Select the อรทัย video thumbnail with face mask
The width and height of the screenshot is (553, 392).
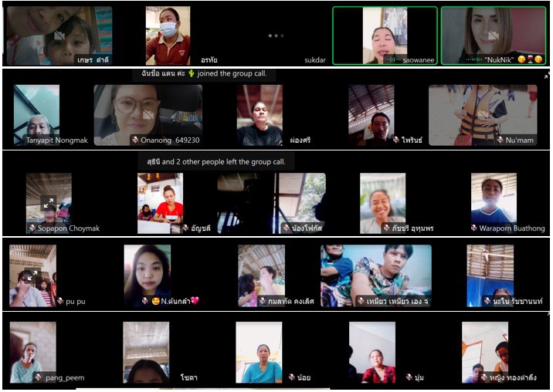click(168, 35)
